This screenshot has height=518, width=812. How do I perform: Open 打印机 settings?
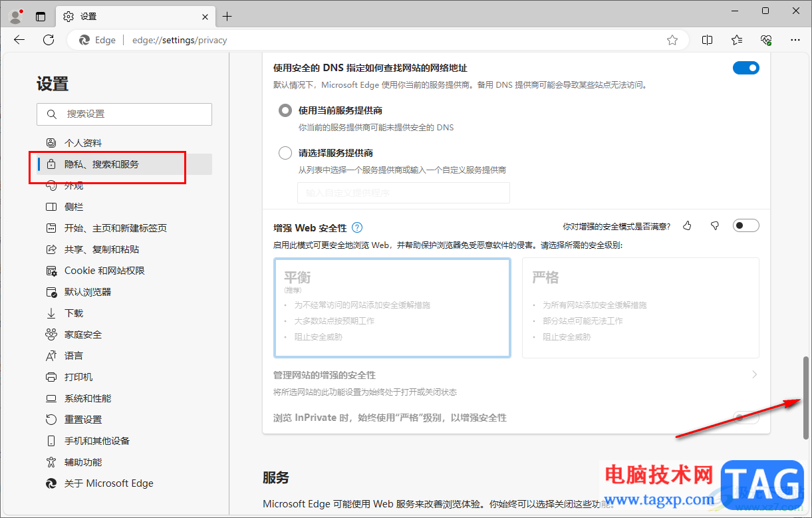coord(124,377)
